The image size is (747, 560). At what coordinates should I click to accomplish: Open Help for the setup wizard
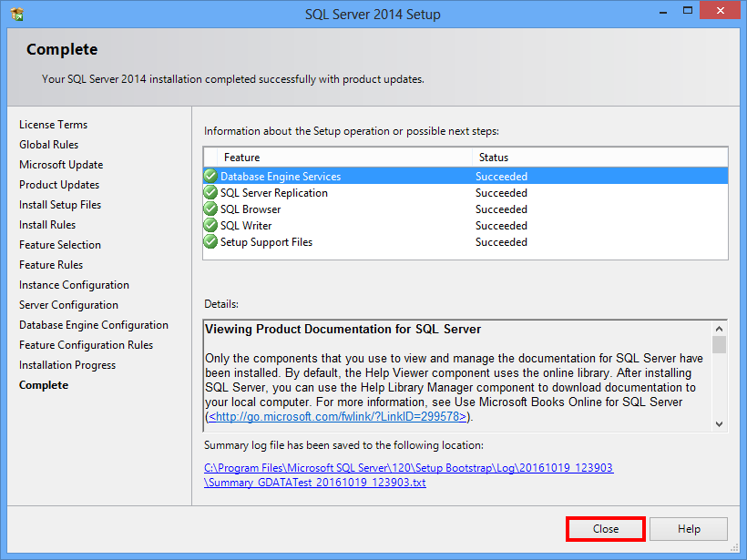pos(689,529)
